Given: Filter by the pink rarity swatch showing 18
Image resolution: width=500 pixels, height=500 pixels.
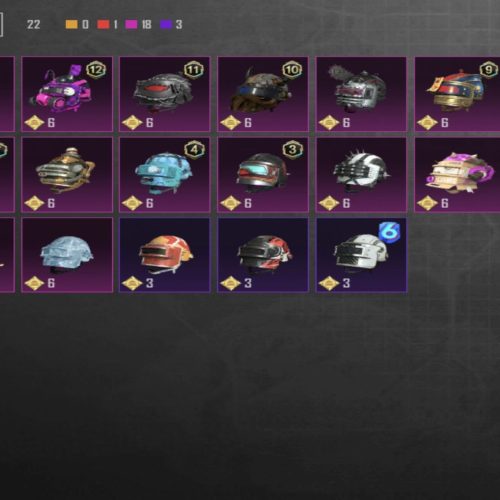Looking at the screenshot, I should (x=131, y=24).
